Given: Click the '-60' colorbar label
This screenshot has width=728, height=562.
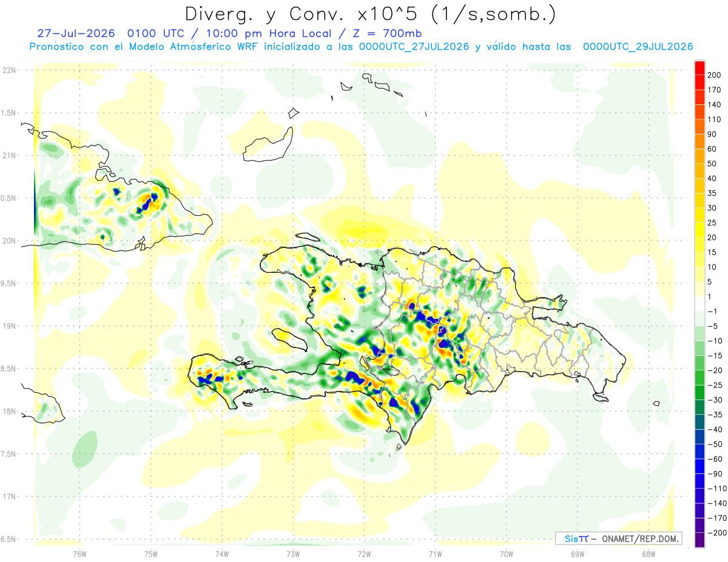Looking at the screenshot, I should 715,458.
